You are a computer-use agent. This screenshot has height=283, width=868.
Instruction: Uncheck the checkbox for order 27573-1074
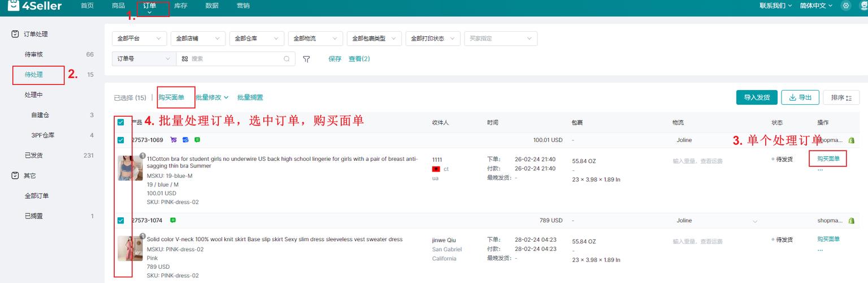(121, 221)
